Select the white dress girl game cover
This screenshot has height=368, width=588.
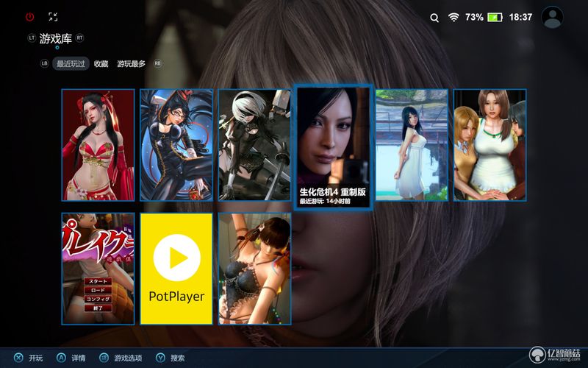tap(412, 145)
